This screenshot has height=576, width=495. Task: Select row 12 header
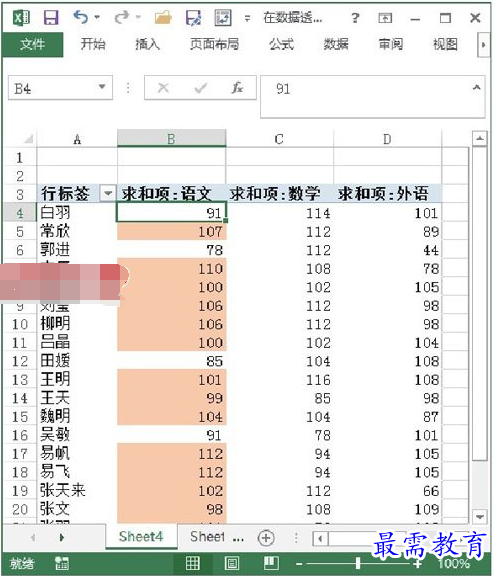click(20, 361)
